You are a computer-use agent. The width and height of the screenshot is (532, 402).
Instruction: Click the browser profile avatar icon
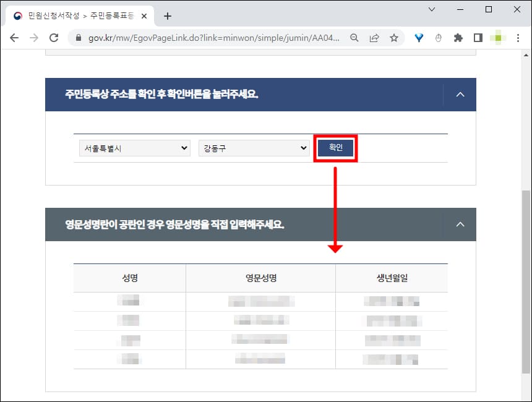point(498,38)
